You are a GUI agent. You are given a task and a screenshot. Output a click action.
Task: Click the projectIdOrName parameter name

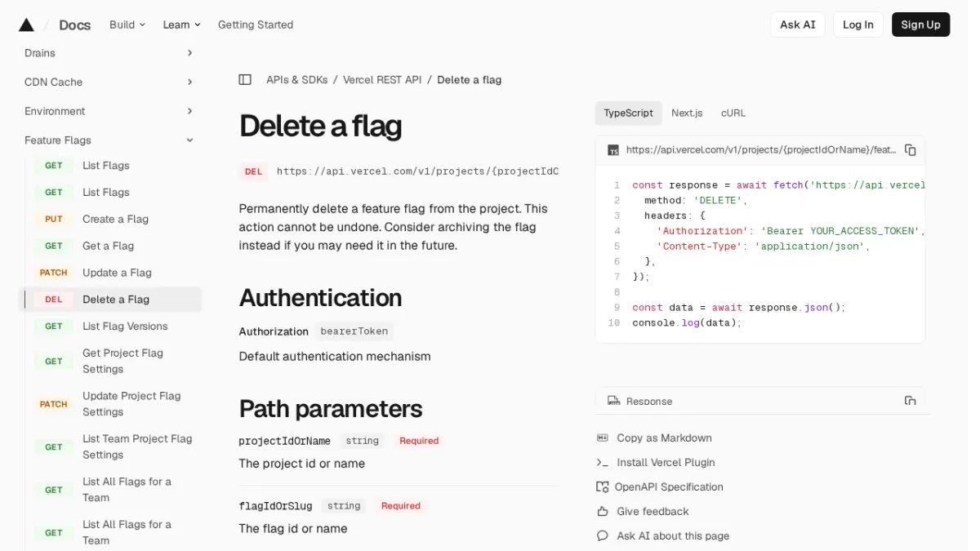[284, 441]
